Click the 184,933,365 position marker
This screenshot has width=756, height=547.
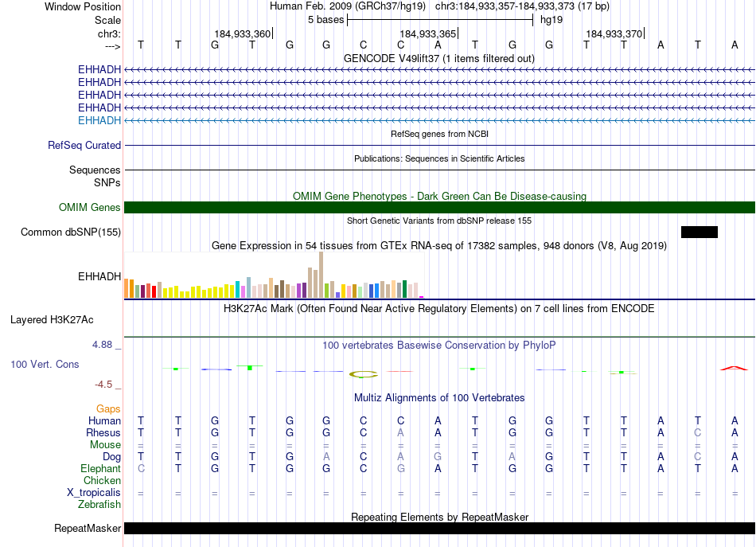(428, 34)
